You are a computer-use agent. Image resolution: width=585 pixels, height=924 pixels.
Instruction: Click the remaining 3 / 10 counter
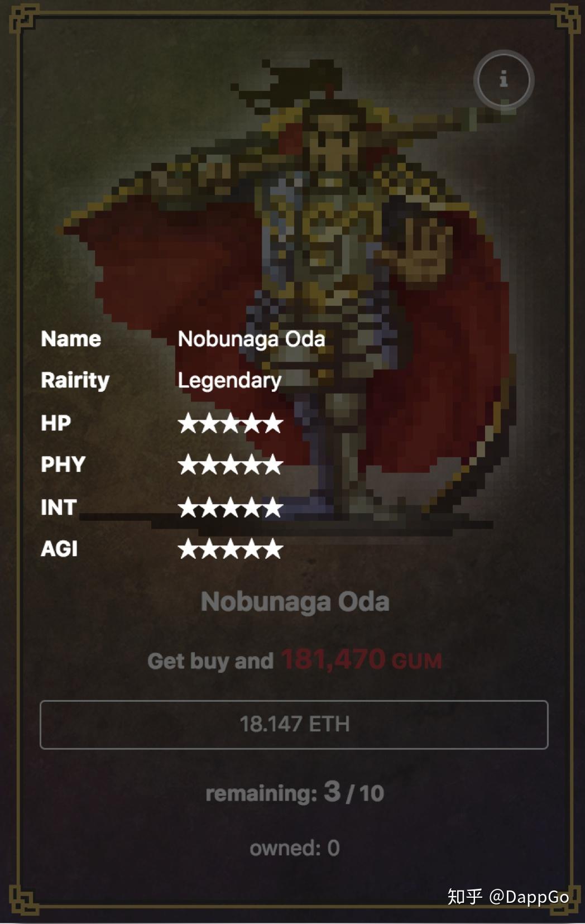tap(295, 792)
